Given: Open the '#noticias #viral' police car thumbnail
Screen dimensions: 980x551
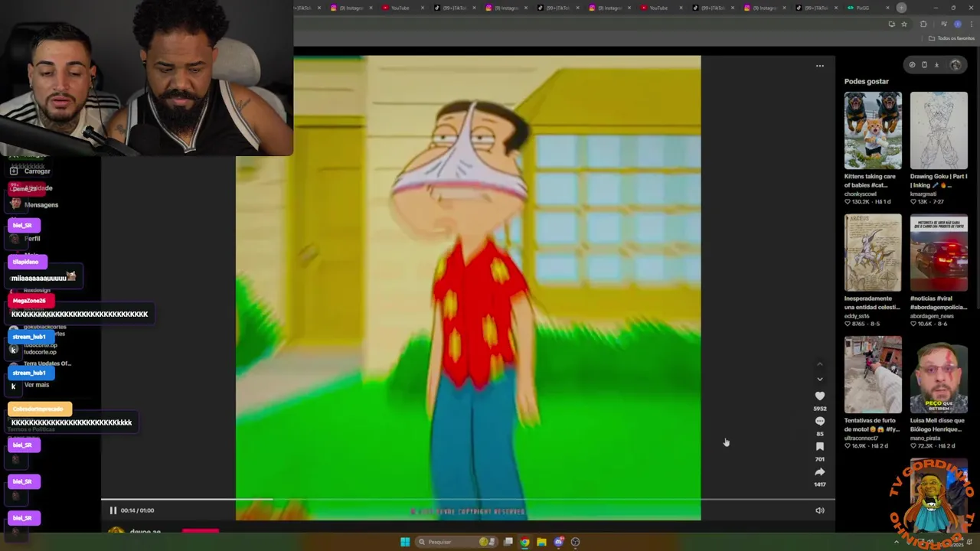Looking at the screenshot, I should coord(939,253).
